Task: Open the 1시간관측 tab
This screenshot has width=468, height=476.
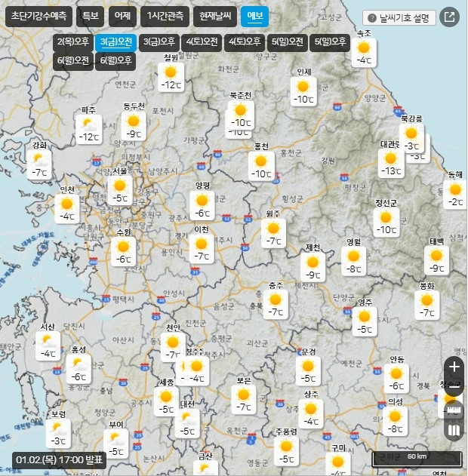Action: coord(165,17)
